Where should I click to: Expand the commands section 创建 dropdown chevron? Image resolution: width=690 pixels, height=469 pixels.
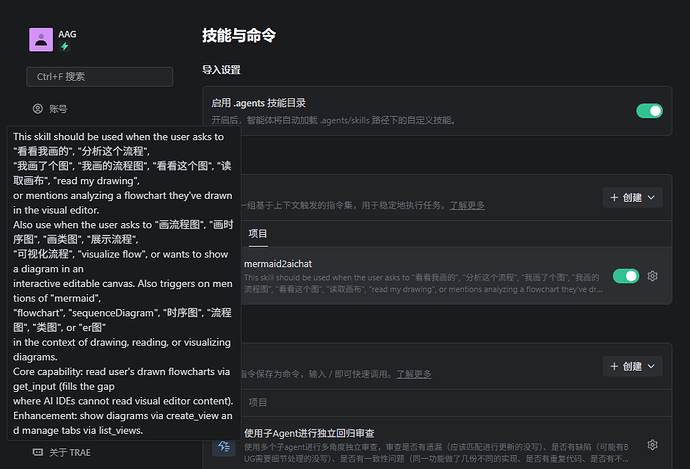click(651, 366)
